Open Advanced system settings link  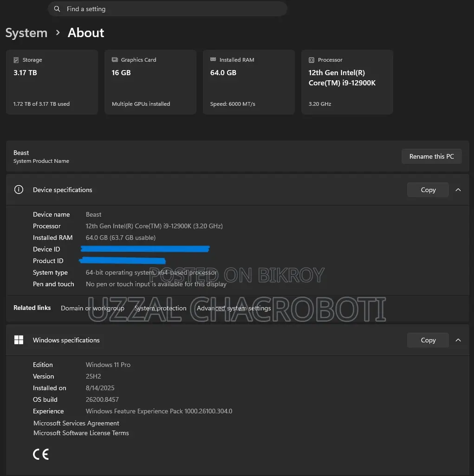234,308
